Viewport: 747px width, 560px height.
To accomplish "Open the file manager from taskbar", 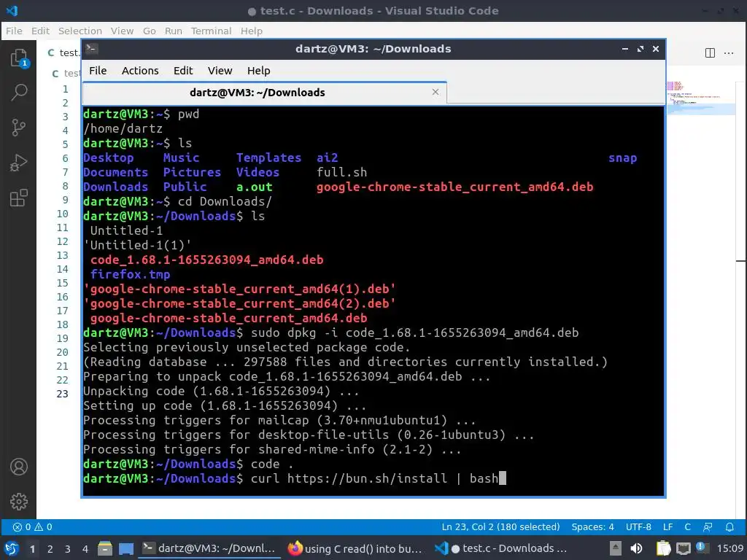I will [105, 548].
